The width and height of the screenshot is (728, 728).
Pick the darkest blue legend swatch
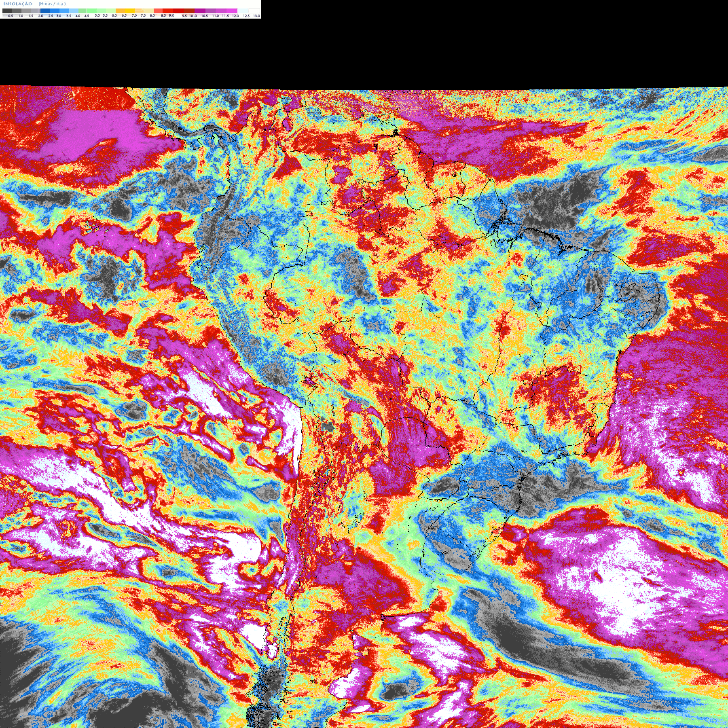pyautogui.click(x=45, y=11)
